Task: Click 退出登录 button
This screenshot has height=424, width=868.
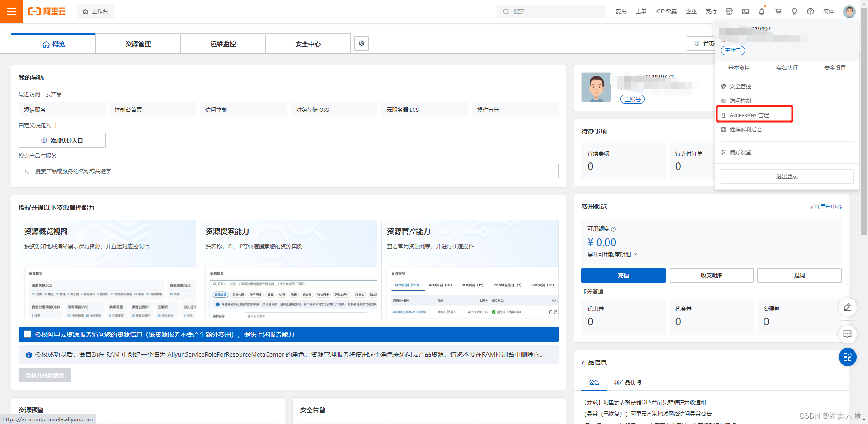Action: (x=787, y=176)
